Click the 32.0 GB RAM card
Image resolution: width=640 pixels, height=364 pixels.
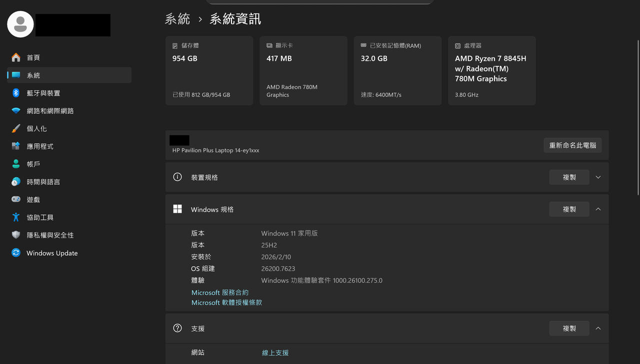coord(397,70)
